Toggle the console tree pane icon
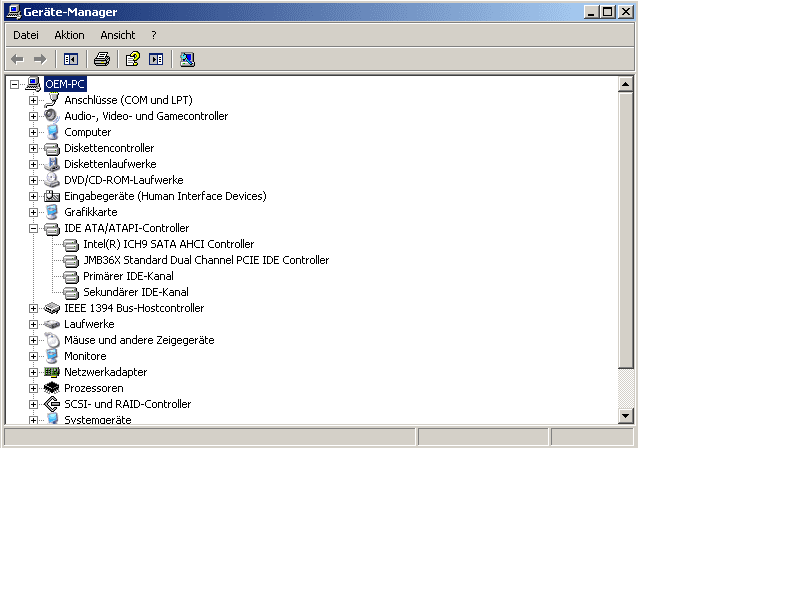The width and height of the screenshot is (800, 600). click(71, 60)
